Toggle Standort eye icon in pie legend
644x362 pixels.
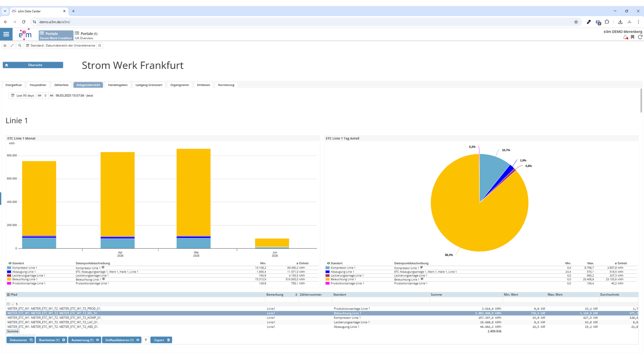tap(328, 263)
